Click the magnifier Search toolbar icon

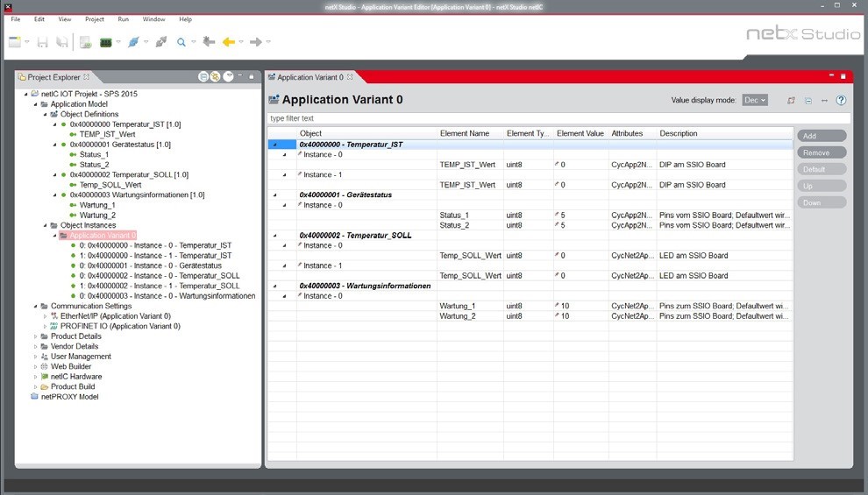181,42
